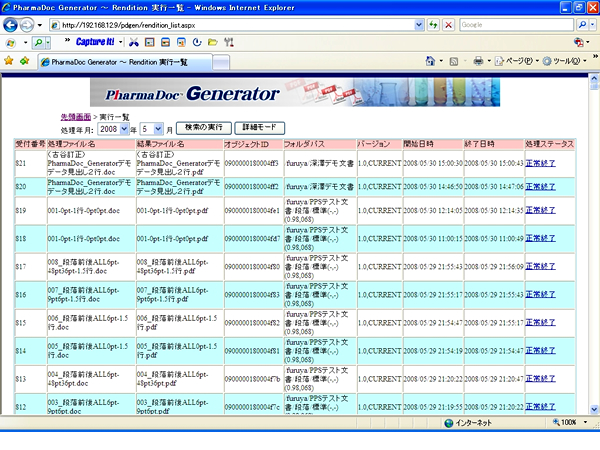
Task: Expand the Home button dropdown arrow
Action: (441, 61)
